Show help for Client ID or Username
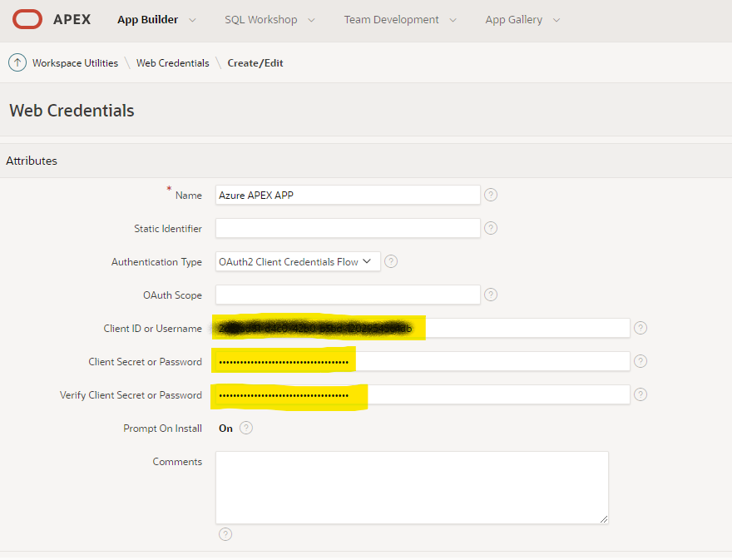The image size is (732, 560). [640, 328]
